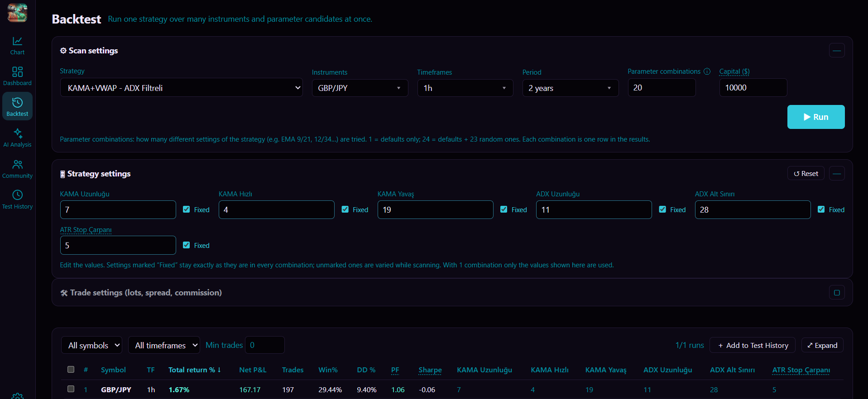Toggle Fixed checkbox for KAMA Hızlı
Viewport: 868px width, 399px height.
tap(345, 209)
